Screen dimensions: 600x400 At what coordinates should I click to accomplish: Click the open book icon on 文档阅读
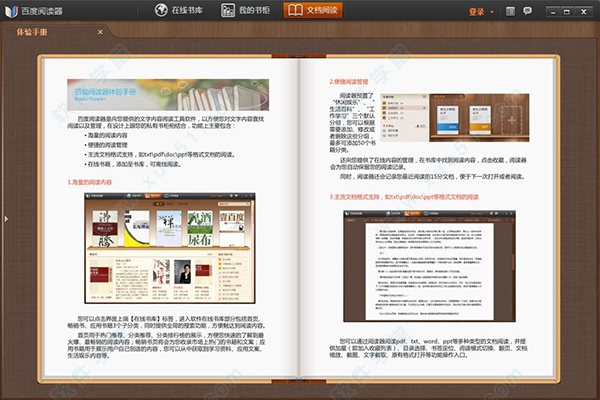coord(295,10)
